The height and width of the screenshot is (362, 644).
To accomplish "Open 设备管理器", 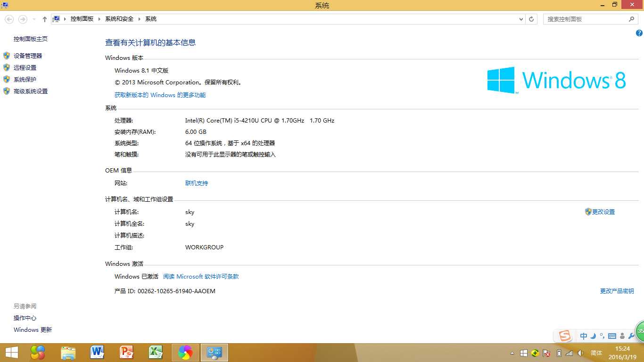I will coord(28,56).
